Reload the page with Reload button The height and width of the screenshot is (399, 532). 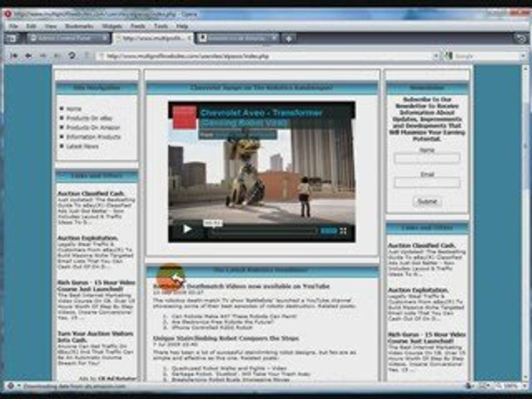click(71, 55)
